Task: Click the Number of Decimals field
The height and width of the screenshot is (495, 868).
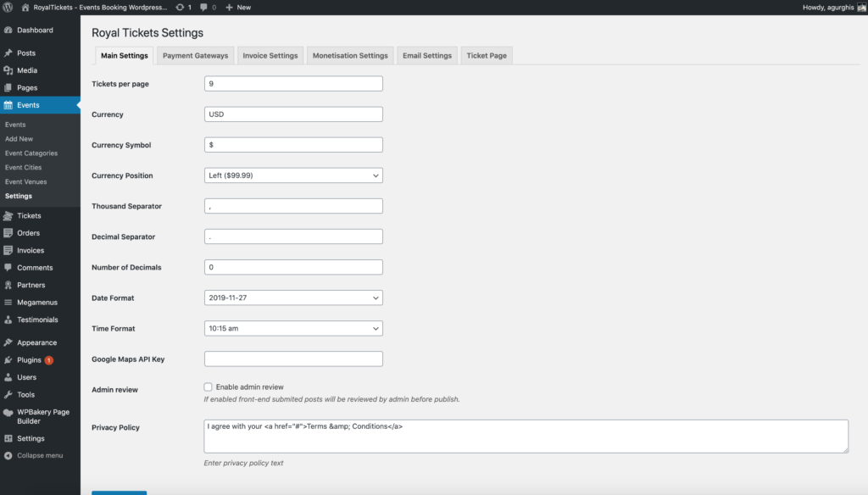Action: pos(293,268)
